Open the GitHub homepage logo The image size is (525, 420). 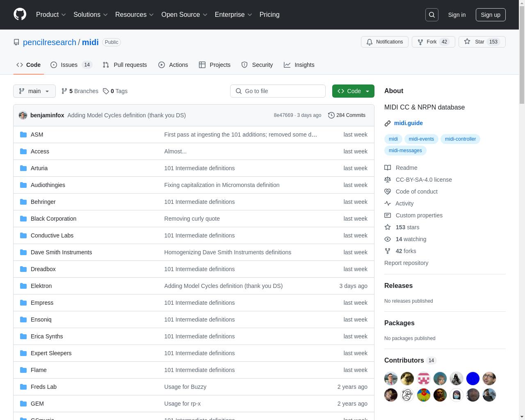tap(20, 14)
